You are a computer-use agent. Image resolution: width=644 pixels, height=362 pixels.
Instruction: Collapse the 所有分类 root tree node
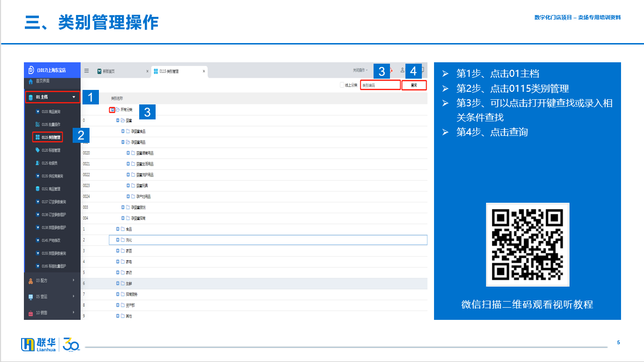112,110
